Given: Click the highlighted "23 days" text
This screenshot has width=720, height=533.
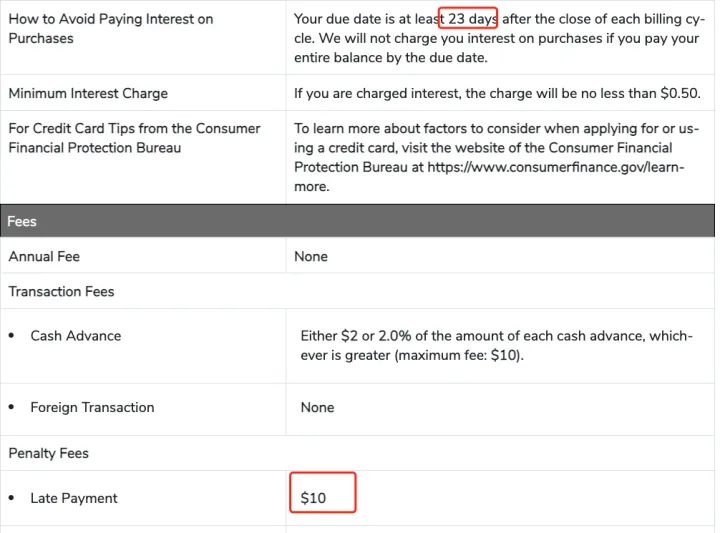Looking at the screenshot, I should (x=468, y=19).
